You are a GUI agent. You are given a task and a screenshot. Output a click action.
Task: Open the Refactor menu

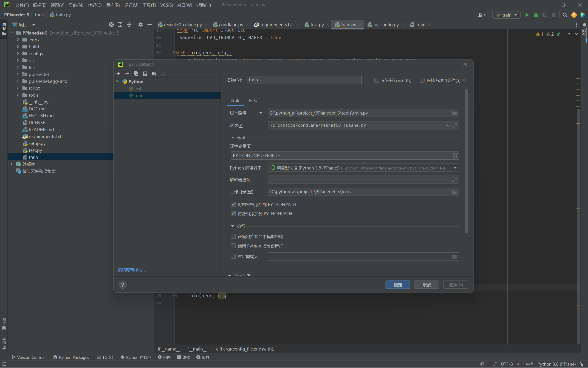pyautogui.click(x=113, y=5)
